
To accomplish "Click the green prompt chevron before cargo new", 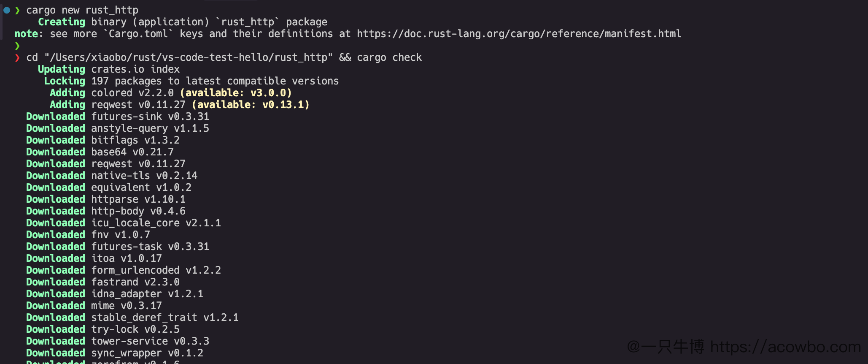I will [x=17, y=10].
